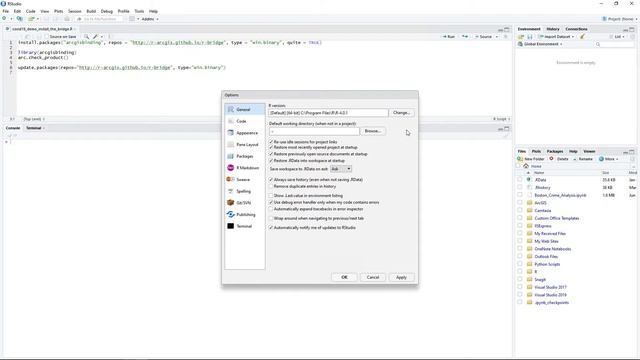The height and width of the screenshot is (360, 640).
Task: Click the default working directory field
Action: [x=314, y=131]
